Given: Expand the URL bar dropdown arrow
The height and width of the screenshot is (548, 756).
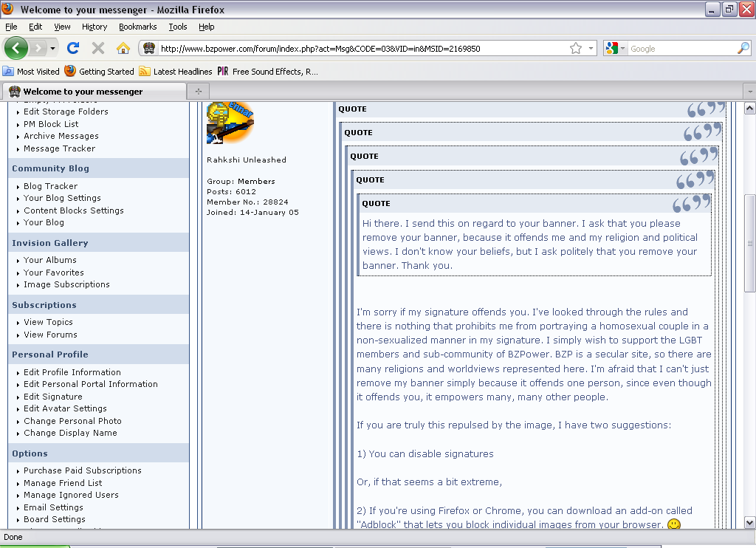Looking at the screenshot, I should click(x=591, y=48).
